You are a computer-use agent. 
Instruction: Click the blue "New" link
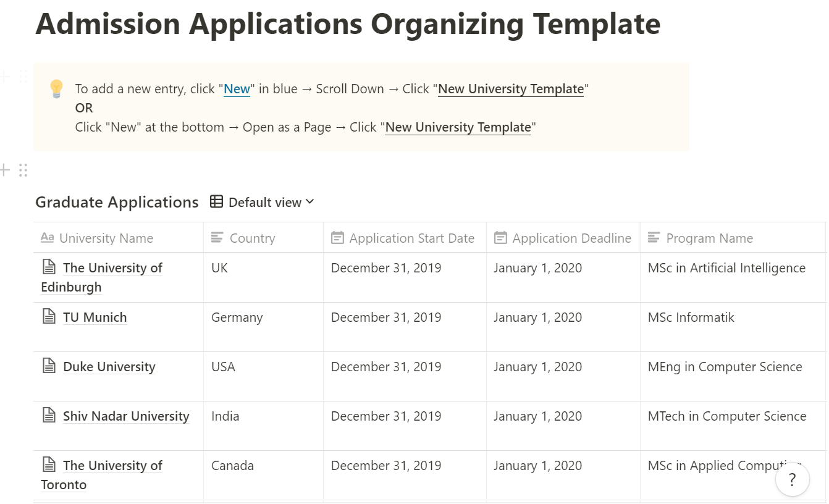click(237, 89)
